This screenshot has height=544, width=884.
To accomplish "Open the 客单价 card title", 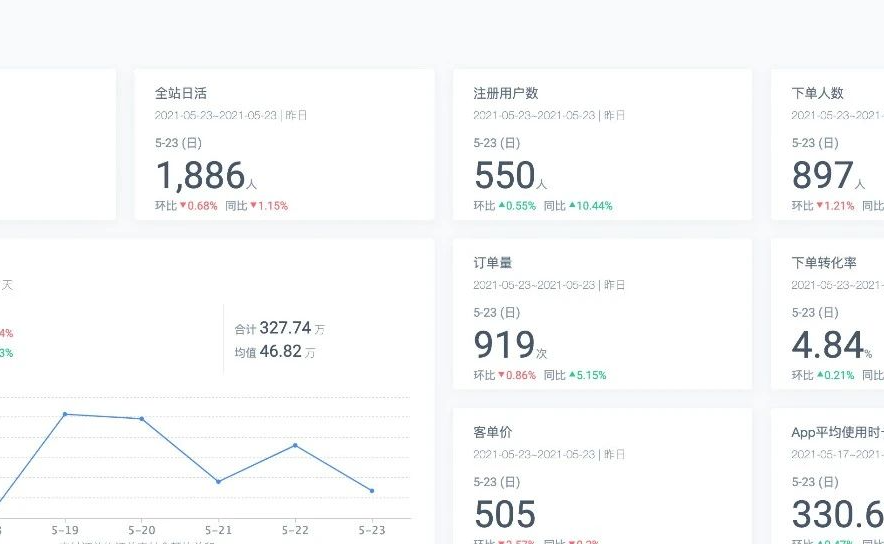I will coord(493,432).
